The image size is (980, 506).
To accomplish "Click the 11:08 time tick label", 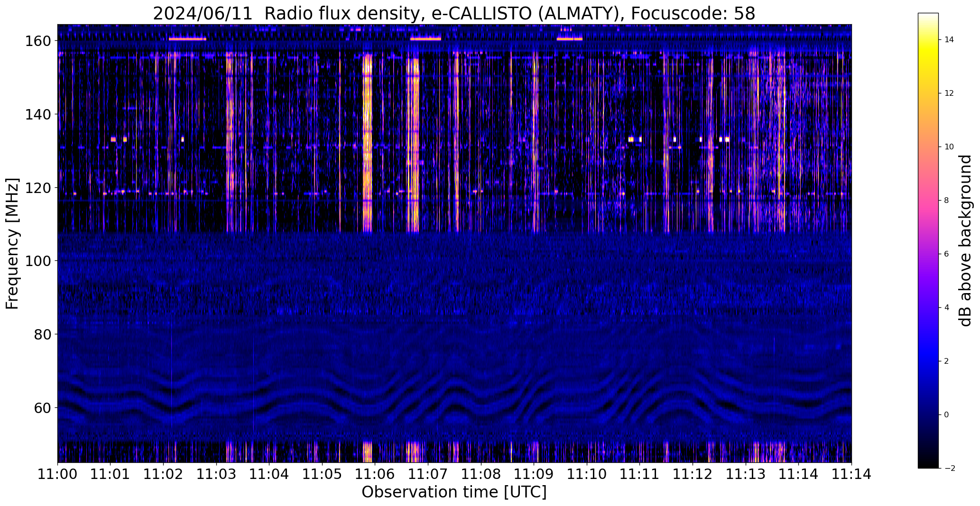I will tap(481, 474).
